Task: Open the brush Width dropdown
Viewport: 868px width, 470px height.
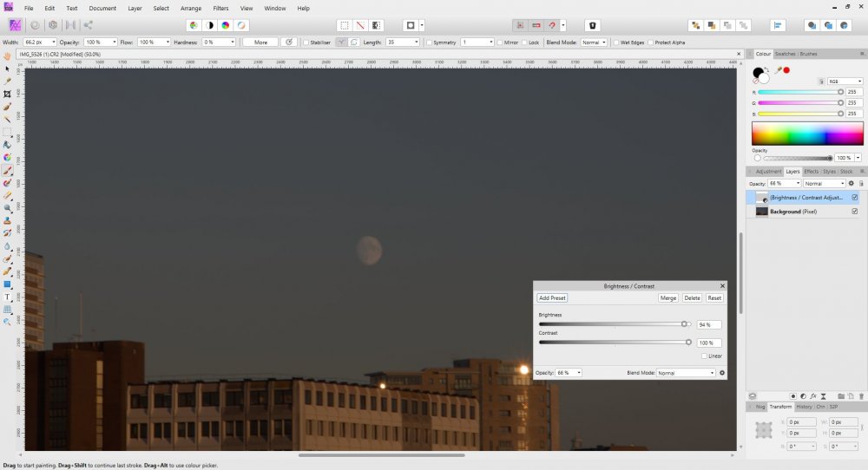Action: [x=53, y=42]
